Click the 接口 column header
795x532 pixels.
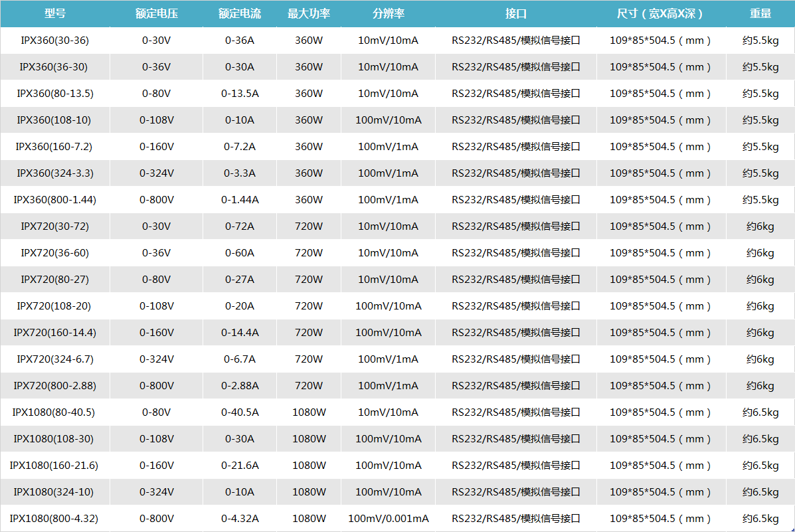click(516, 14)
